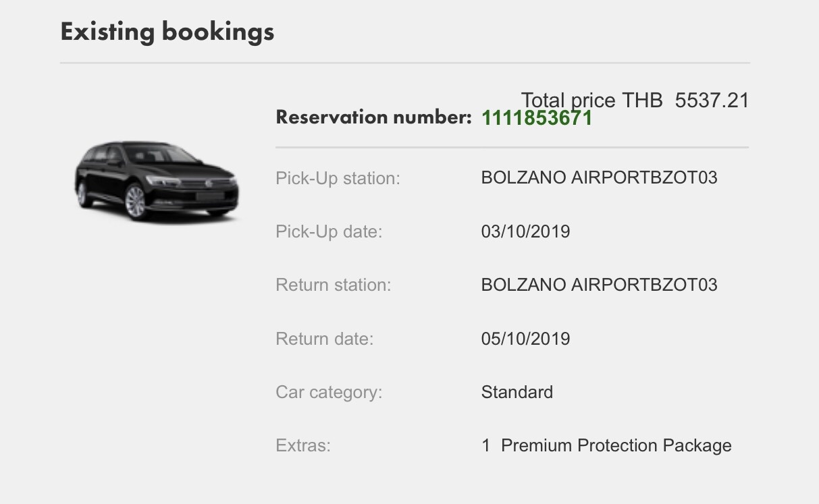Click the divider line below Existing bookings

click(x=405, y=63)
